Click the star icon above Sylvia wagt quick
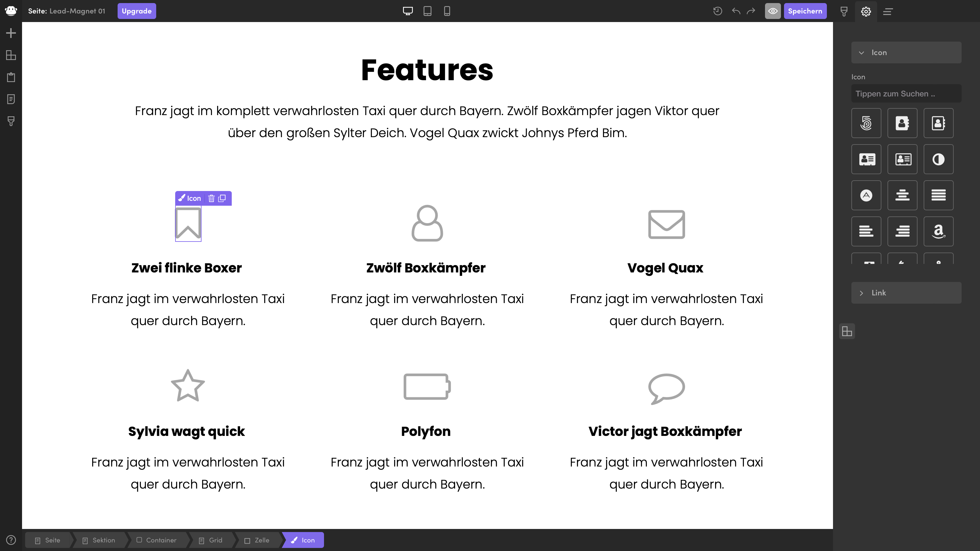This screenshot has height=551, width=980. point(188,386)
